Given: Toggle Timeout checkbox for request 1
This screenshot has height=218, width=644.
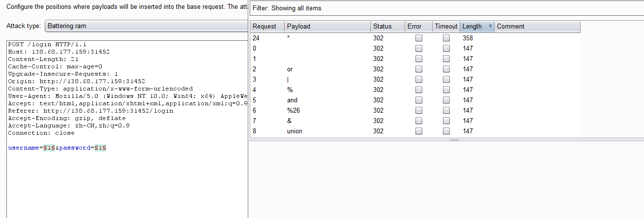Looking at the screenshot, I should coord(446,59).
